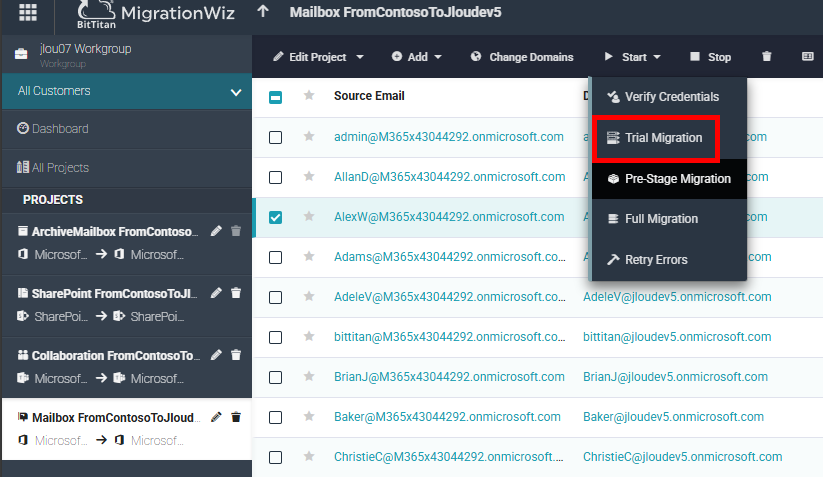Star the Adams@M365x43044292 row
The height and width of the screenshot is (477, 823).
pyautogui.click(x=309, y=256)
